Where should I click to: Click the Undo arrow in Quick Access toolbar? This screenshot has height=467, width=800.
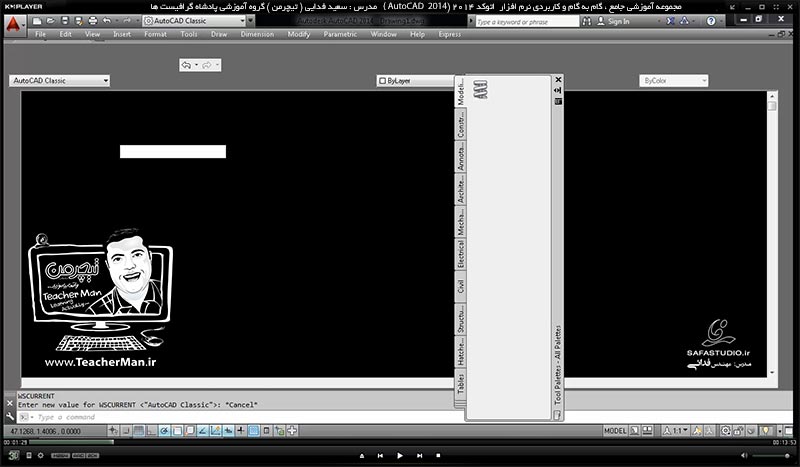tap(107, 21)
